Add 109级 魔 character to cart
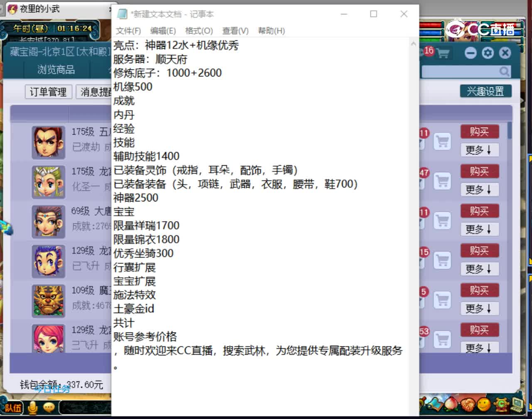Viewport: 532px width, 419px height. [x=442, y=300]
